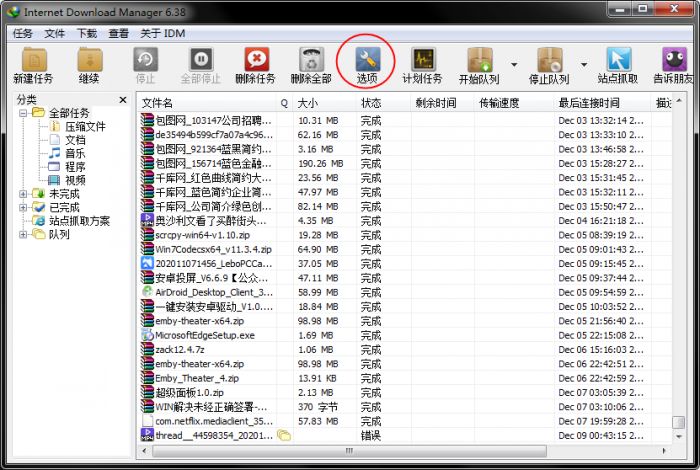This screenshot has width=700, height=470.
Task: Close the 分类 categories panel
Action: pyautogui.click(x=123, y=100)
